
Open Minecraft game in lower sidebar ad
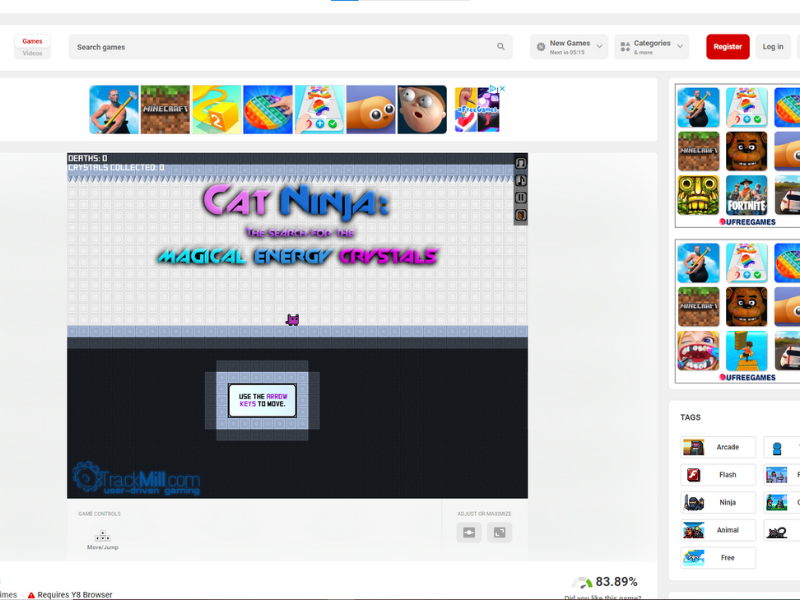click(698, 307)
